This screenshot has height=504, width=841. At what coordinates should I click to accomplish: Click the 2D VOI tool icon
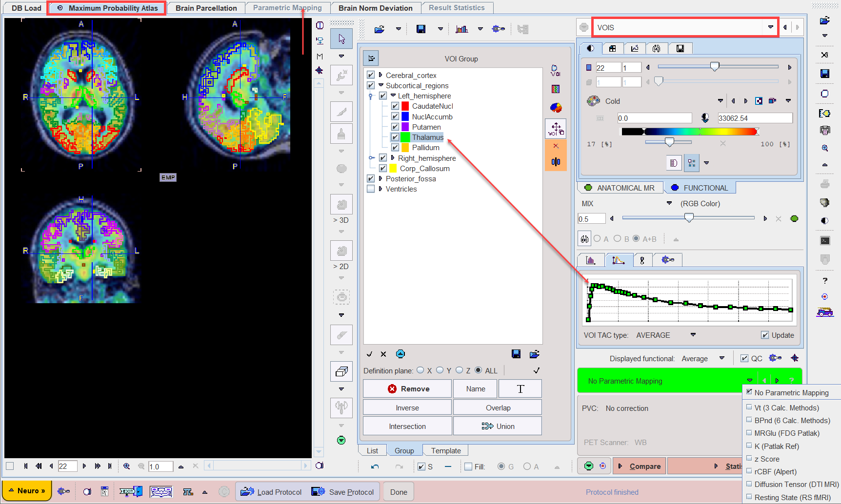tap(341, 251)
